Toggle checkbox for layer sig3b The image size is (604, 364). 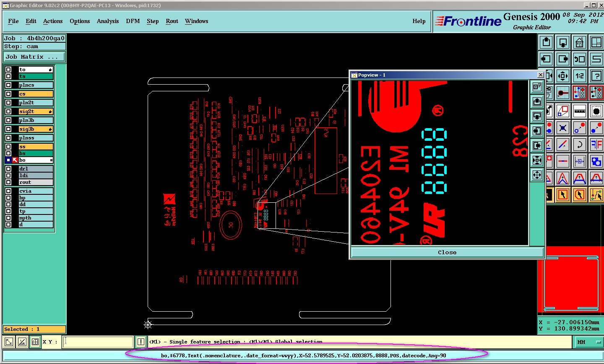tap(8, 129)
